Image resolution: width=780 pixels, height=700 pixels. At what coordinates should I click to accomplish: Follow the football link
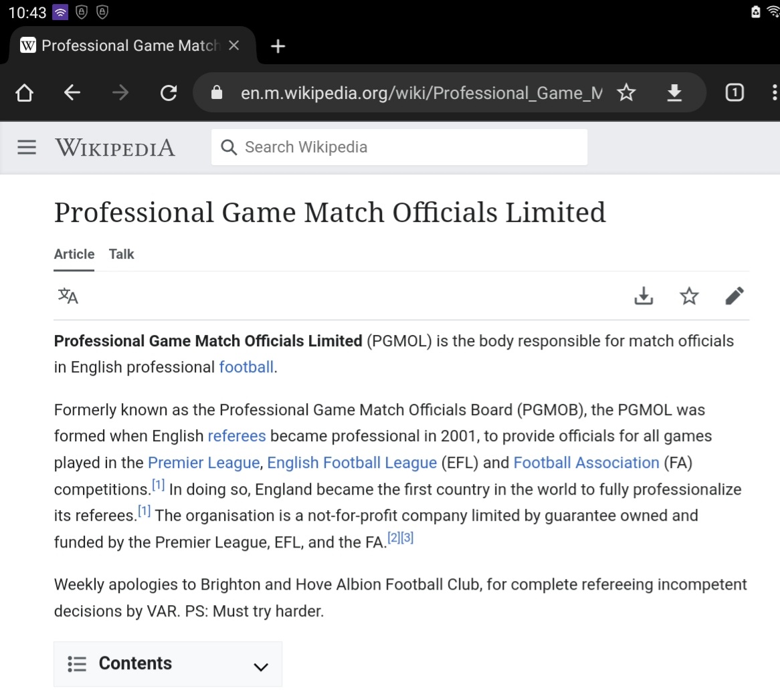click(246, 367)
